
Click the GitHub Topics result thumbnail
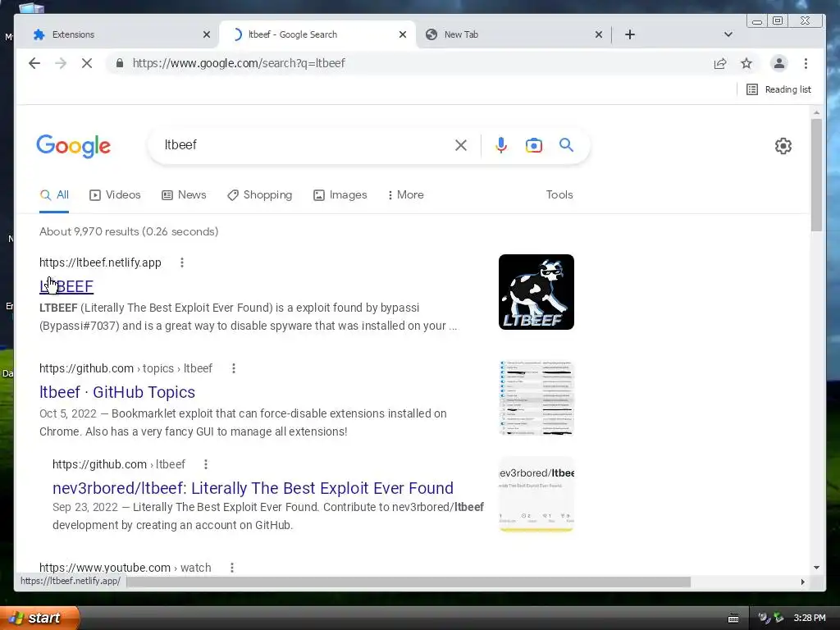(x=536, y=398)
